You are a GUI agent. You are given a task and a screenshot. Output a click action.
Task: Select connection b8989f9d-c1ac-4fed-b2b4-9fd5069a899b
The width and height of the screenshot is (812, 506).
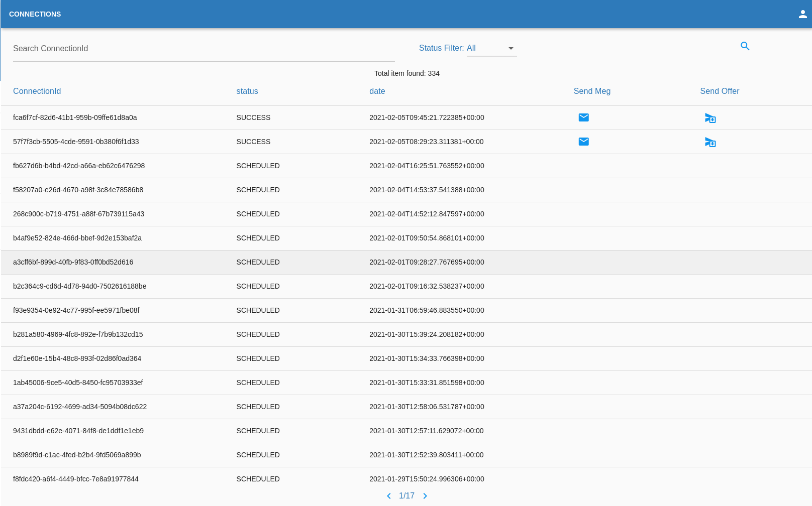[x=77, y=455]
